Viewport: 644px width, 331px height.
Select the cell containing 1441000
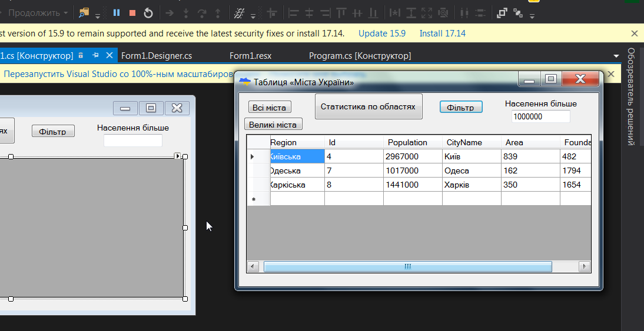coord(413,185)
